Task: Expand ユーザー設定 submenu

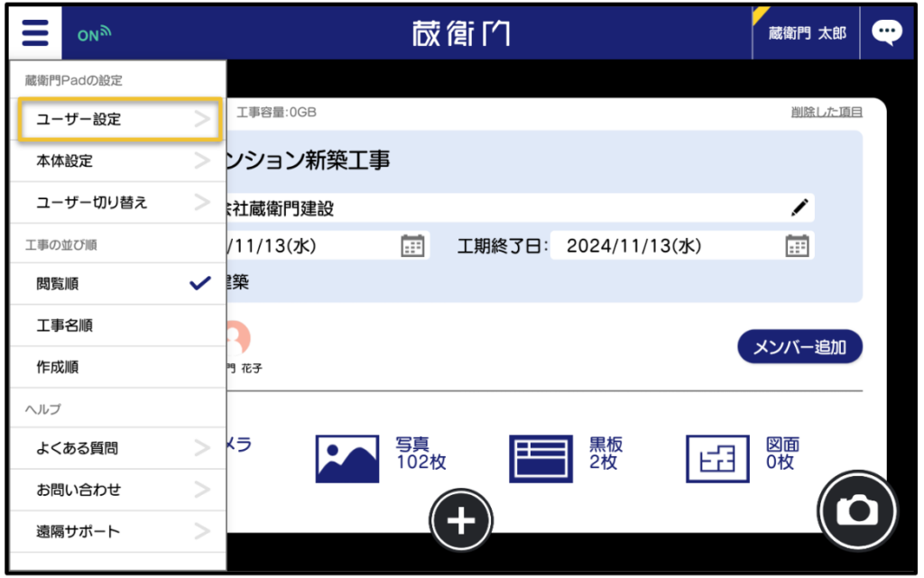Action: [x=118, y=119]
